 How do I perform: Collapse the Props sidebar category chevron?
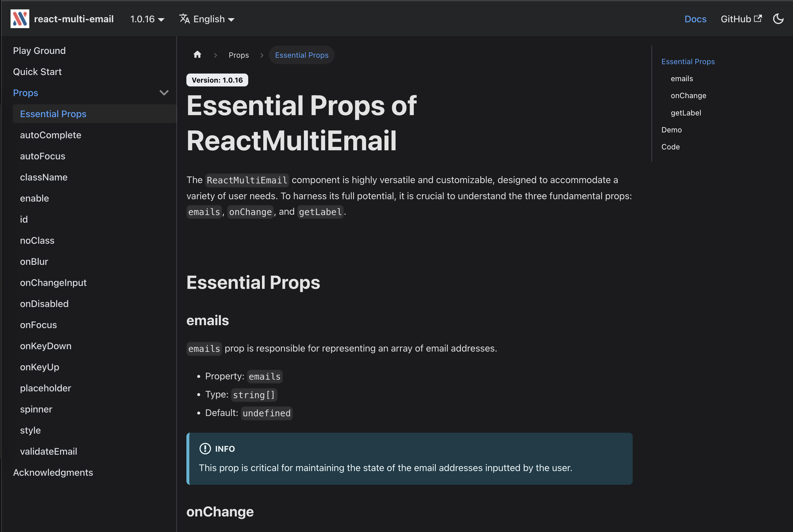pos(164,93)
